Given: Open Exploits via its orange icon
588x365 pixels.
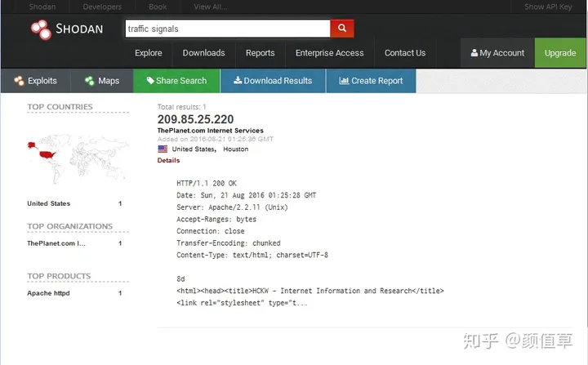Looking at the screenshot, I should point(19,81).
